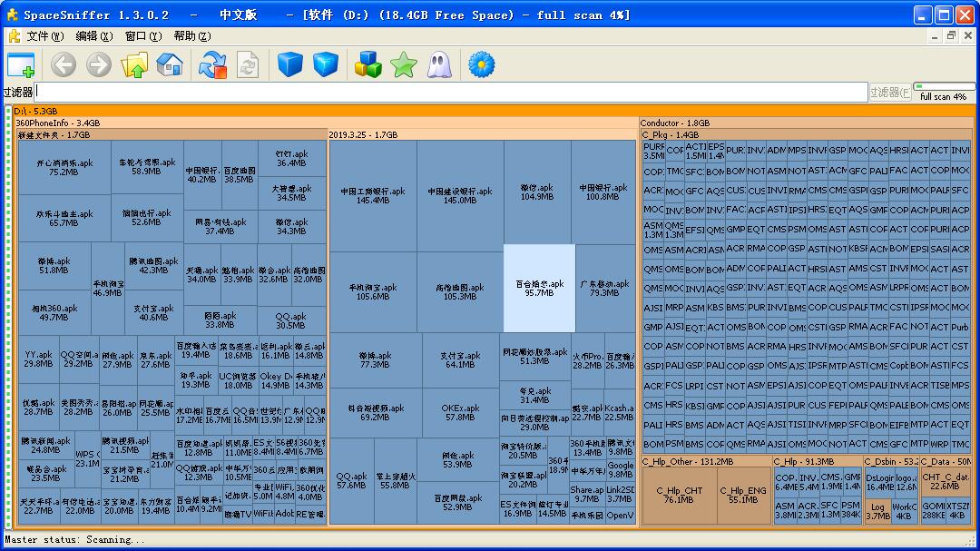The height and width of the screenshot is (551, 980).
Task: Click the Home house icon
Action: click(170, 64)
